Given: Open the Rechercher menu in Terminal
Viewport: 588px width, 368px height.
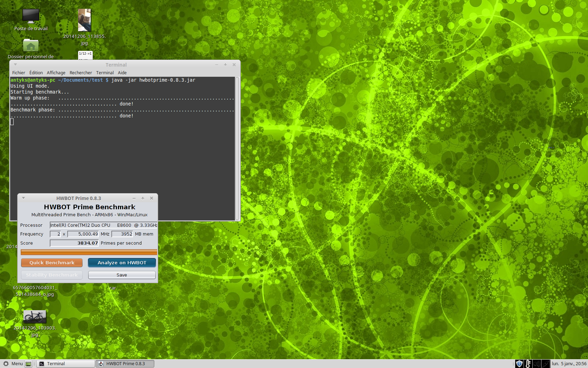Looking at the screenshot, I should [81, 73].
